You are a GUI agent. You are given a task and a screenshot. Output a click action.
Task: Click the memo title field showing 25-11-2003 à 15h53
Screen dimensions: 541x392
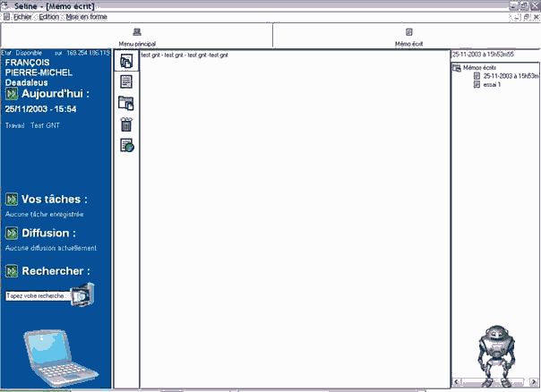click(x=495, y=55)
